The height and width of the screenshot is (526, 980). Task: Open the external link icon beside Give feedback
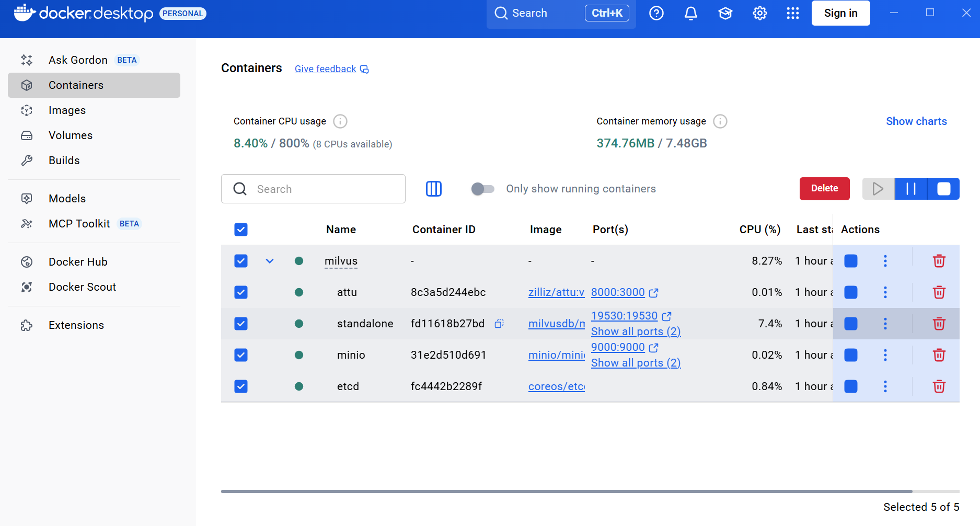(x=364, y=70)
